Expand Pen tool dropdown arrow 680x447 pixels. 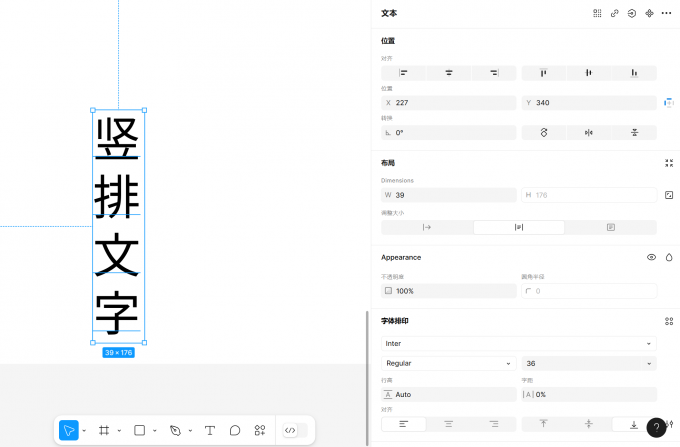190,431
